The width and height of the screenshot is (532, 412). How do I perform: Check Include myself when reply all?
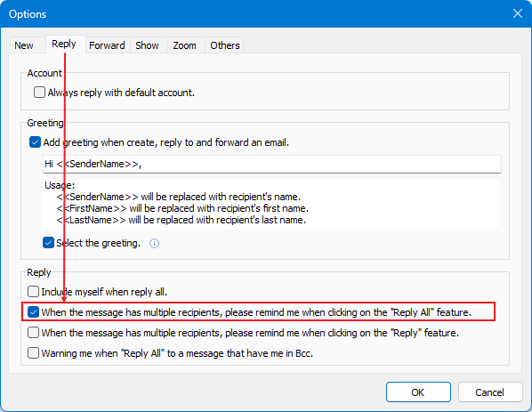33,292
